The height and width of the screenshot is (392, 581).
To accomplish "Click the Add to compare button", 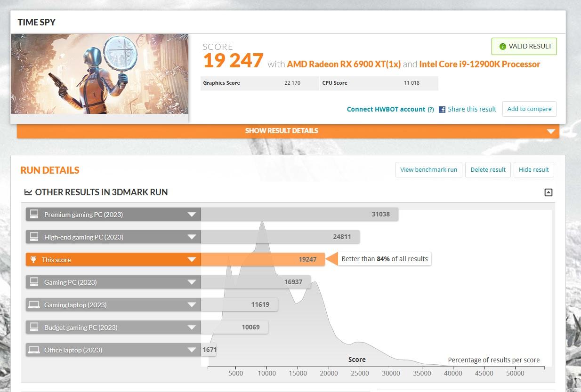I will 529,109.
